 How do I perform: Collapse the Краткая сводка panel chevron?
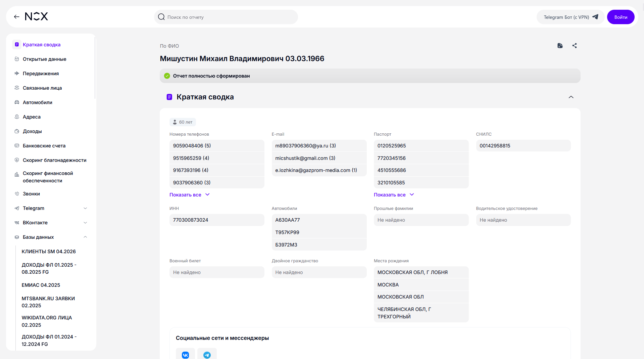[x=571, y=97]
